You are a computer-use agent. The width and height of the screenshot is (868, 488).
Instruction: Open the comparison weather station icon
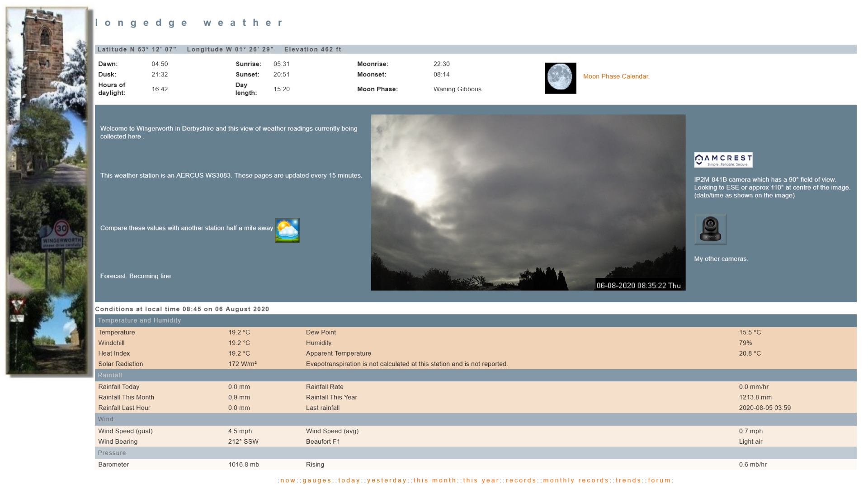click(x=287, y=230)
